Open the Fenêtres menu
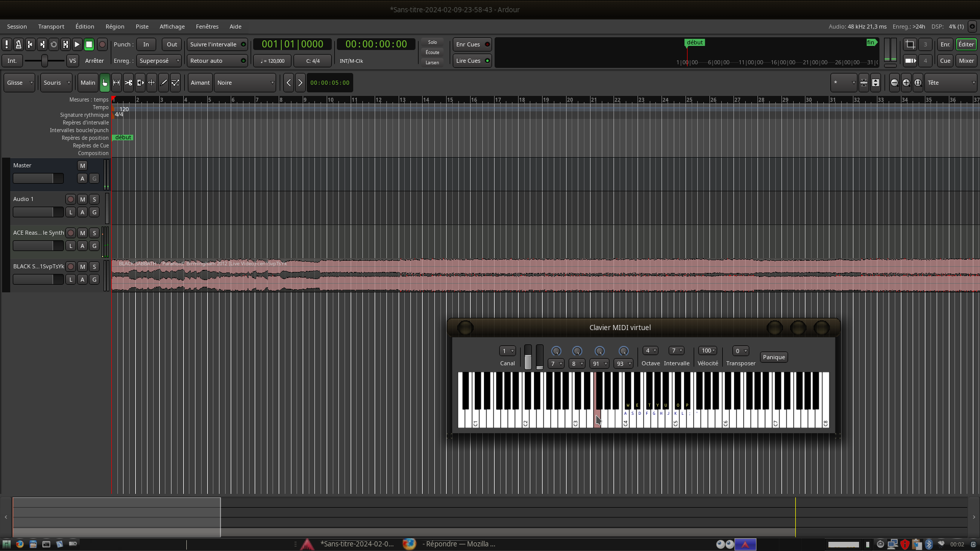Viewport: 980px width, 551px height. point(207,27)
